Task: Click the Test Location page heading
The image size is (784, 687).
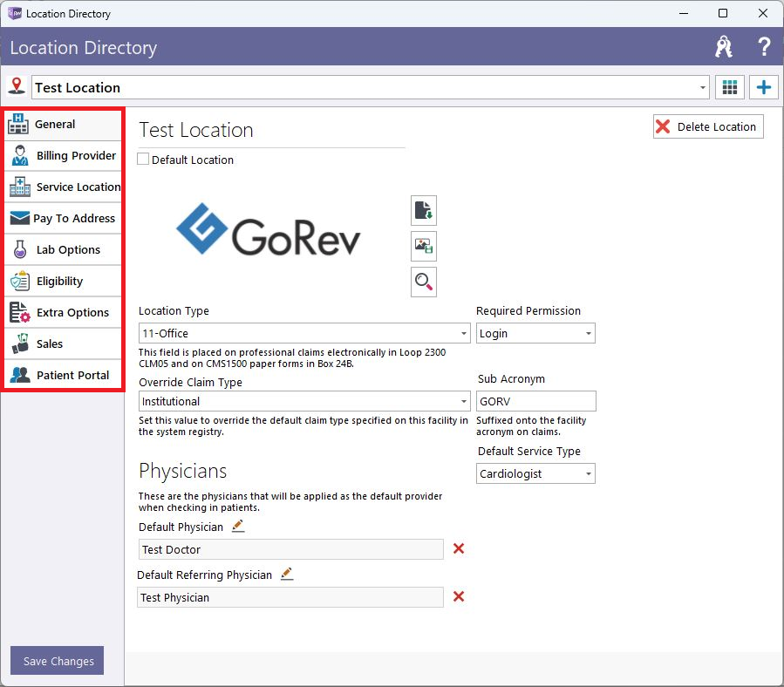Action: [x=196, y=130]
